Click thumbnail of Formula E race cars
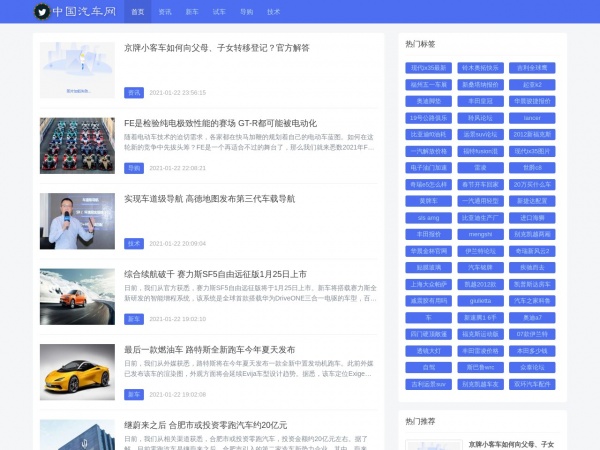The image size is (600, 450). (x=77, y=145)
